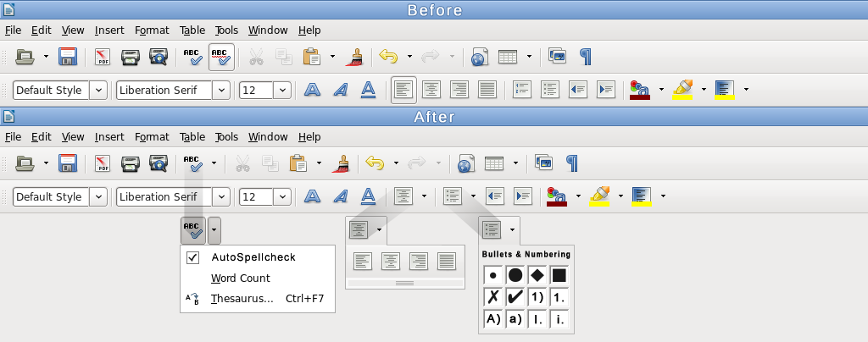Open the Tools menu in the After menu bar
868x342 pixels.
pyautogui.click(x=226, y=137)
